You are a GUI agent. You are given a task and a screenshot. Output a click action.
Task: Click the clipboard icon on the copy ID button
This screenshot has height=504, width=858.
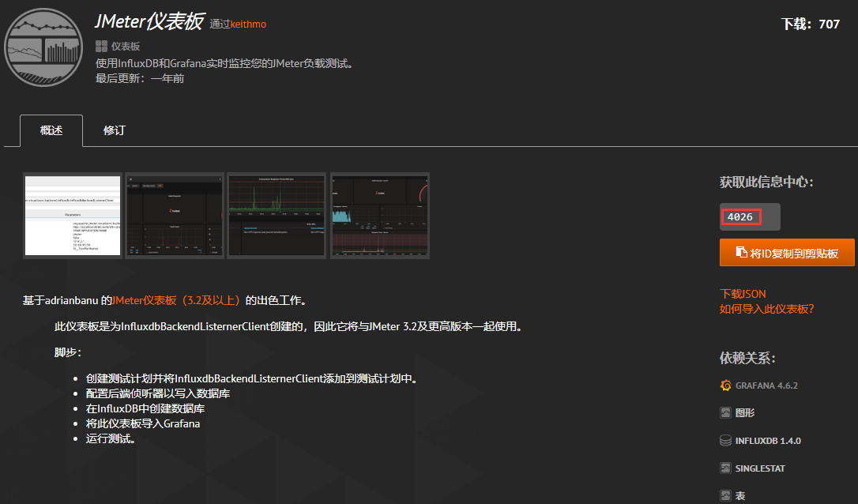click(741, 252)
